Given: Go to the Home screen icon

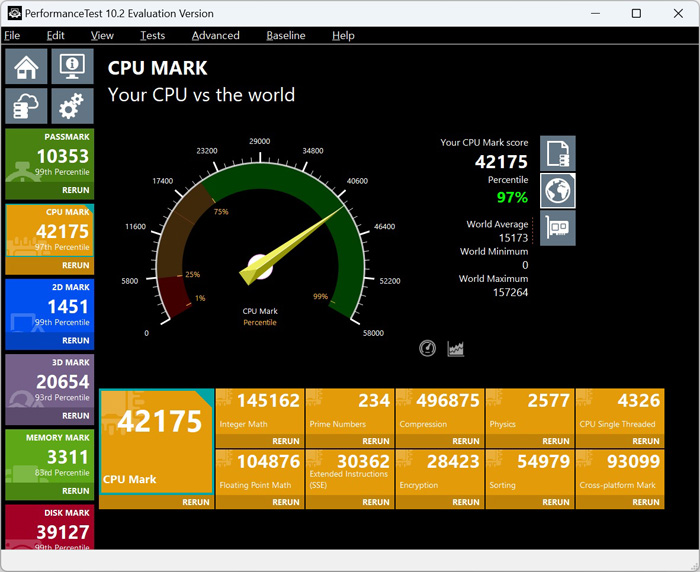Looking at the screenshot, I should tap(26, 67).
